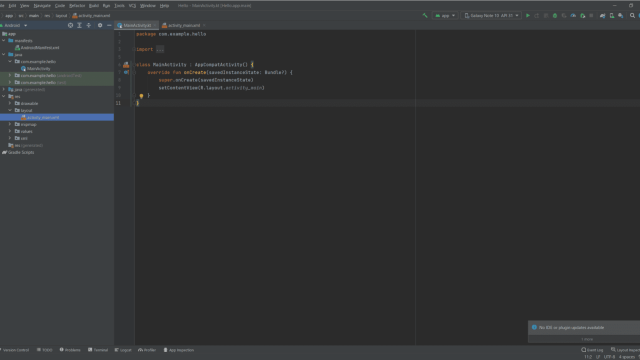Expand the com.example.hello (androidTest) package
The image size is (640, 360).
pos(10,76)
